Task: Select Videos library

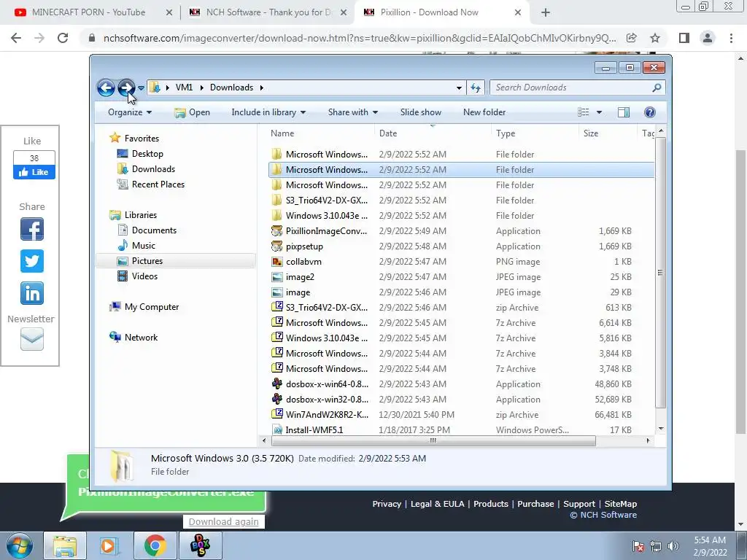Action: (x=144, y=276)
